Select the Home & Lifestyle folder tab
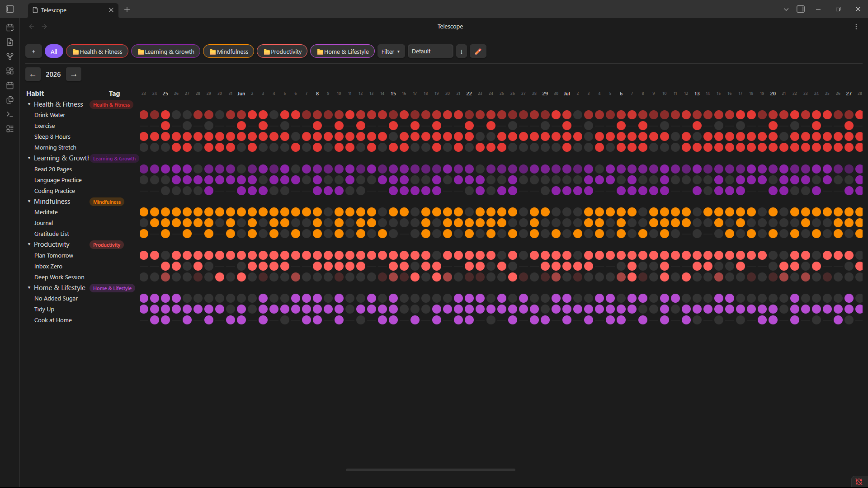 coord(343,52)
